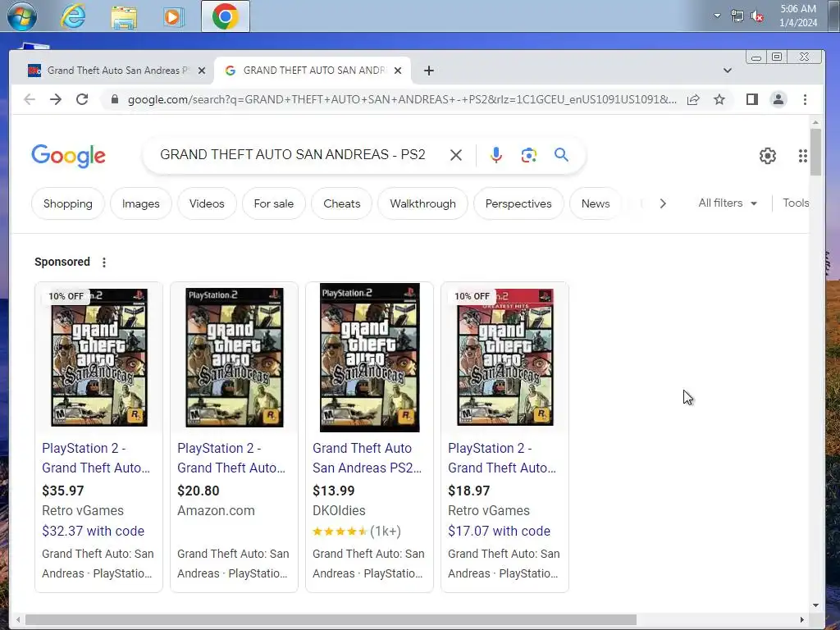Open the DKOldies listing cover image

[370, 358]
